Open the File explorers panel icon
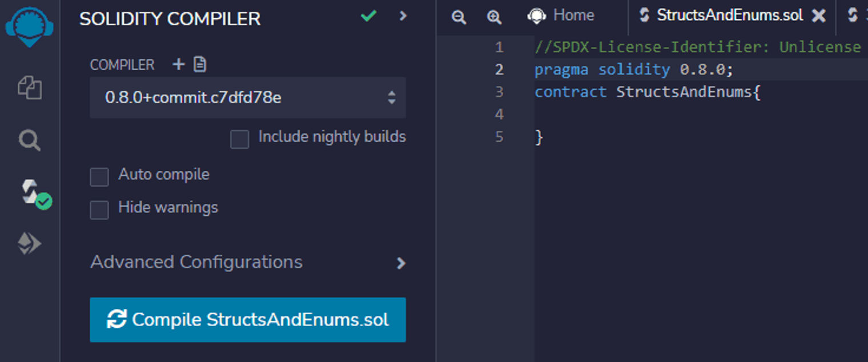 (30, 88)
